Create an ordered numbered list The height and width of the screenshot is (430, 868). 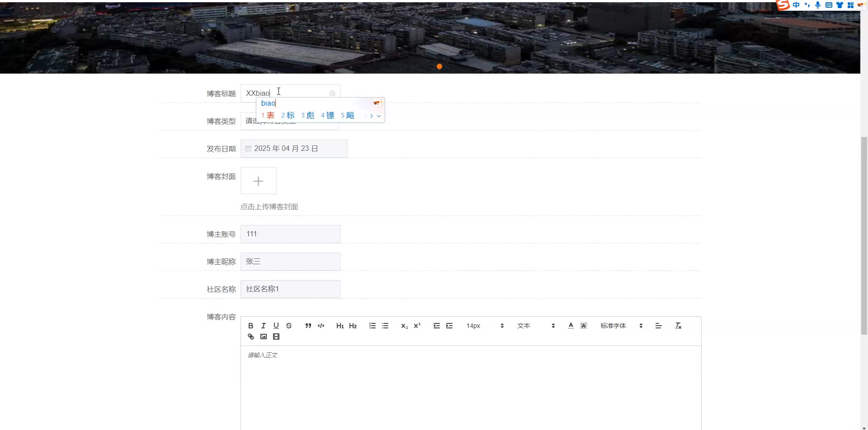[372, 326]
